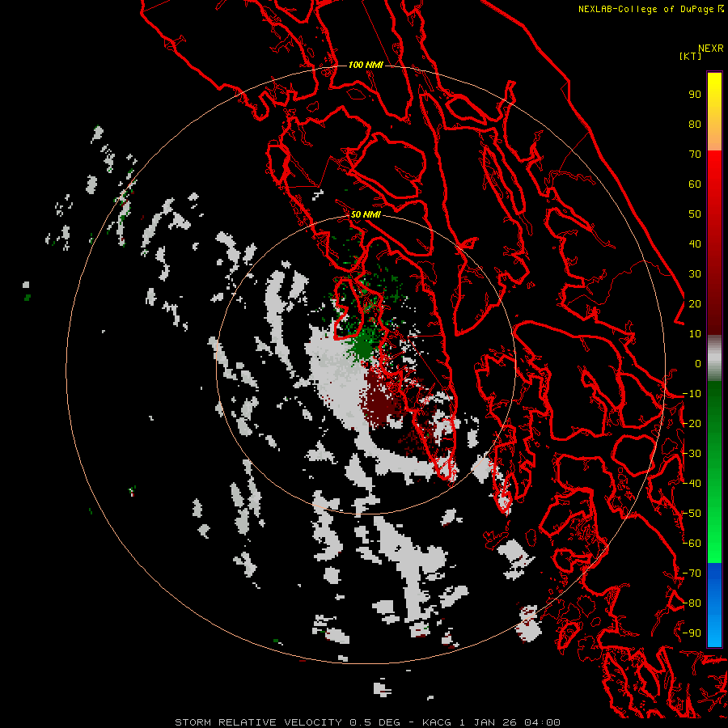728x728 pixels.
Task: Click the 30 value on the velocity scale
Action: click(695, 274)
